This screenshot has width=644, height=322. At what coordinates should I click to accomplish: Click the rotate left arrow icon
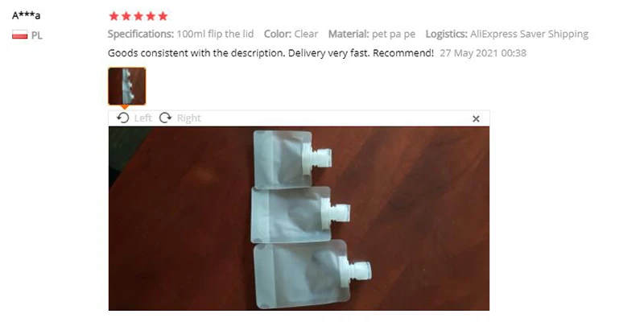tap(123, 118)
